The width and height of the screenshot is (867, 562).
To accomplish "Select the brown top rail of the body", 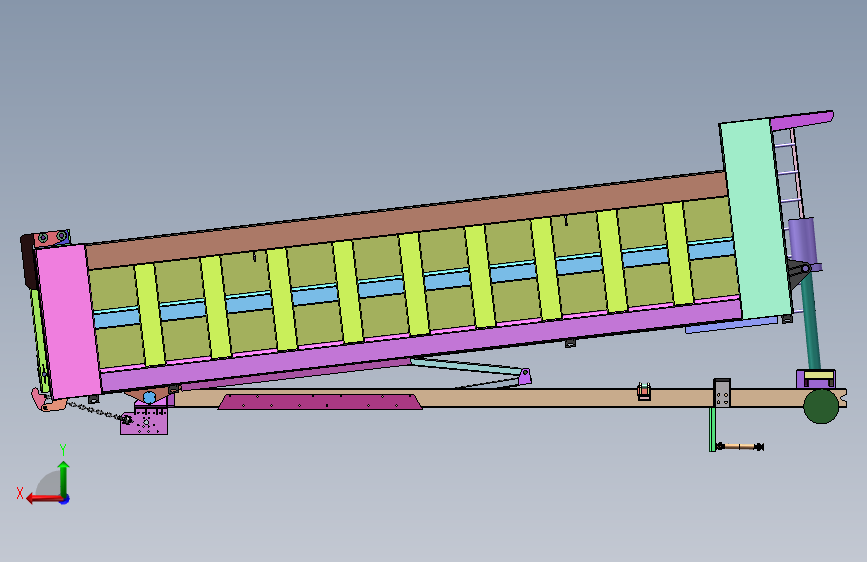I will pos(406,220).
